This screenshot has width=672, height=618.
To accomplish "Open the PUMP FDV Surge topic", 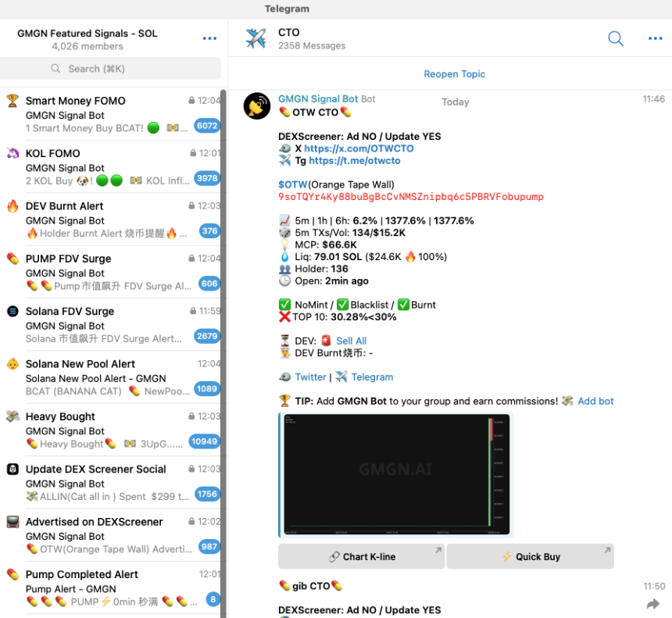I will (113, 272).
